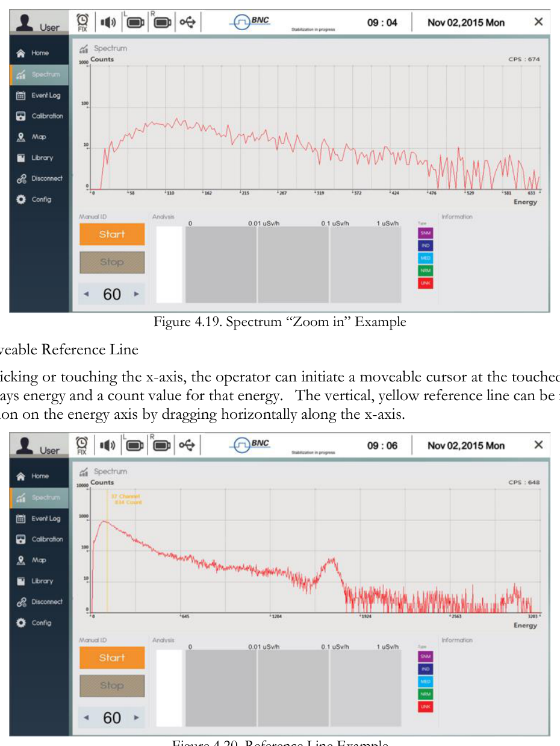Click the Spectrum chart icon in the 09:04 panel header
The width and height of the screenshot is (560, 746).
coord(84,48)
